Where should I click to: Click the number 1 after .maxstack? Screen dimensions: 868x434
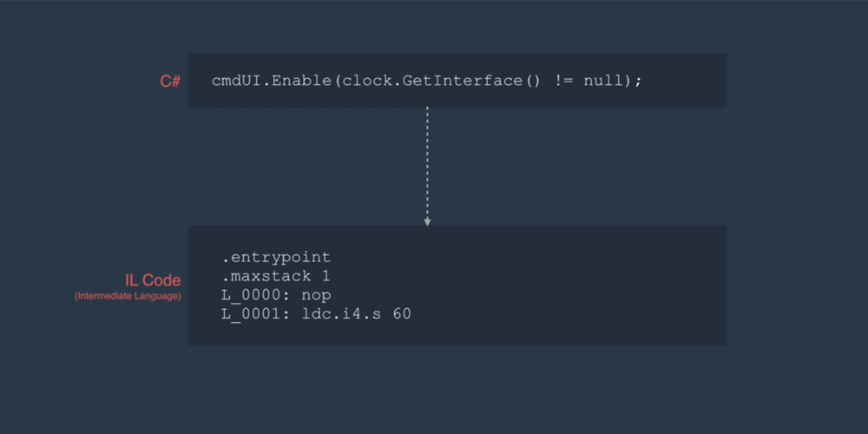pyautogui.click(x=326, y=276)
